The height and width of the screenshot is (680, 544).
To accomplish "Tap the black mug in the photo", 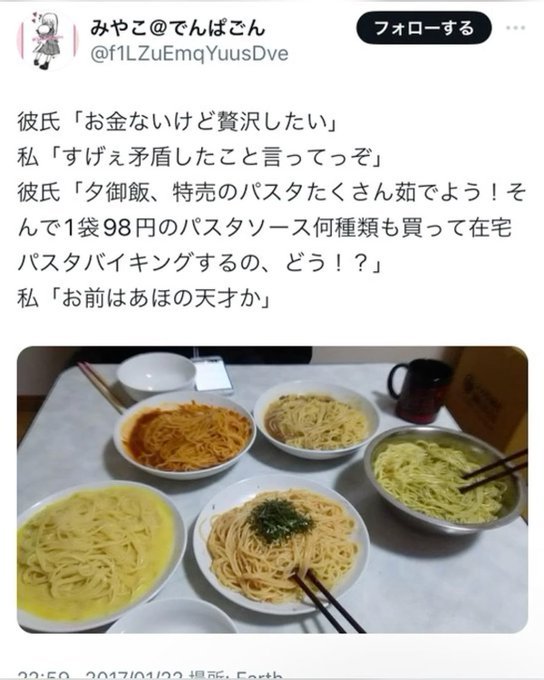I will coord(419,390).
